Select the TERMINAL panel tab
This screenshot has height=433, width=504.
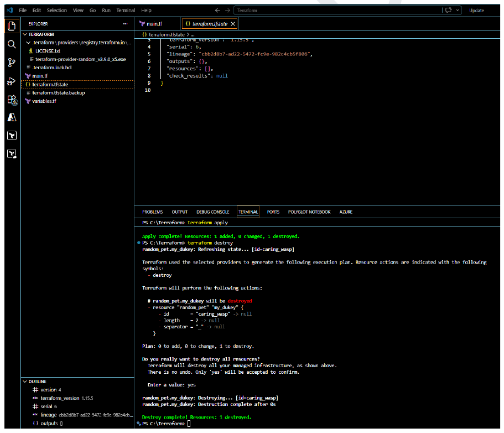click(248, 212)
